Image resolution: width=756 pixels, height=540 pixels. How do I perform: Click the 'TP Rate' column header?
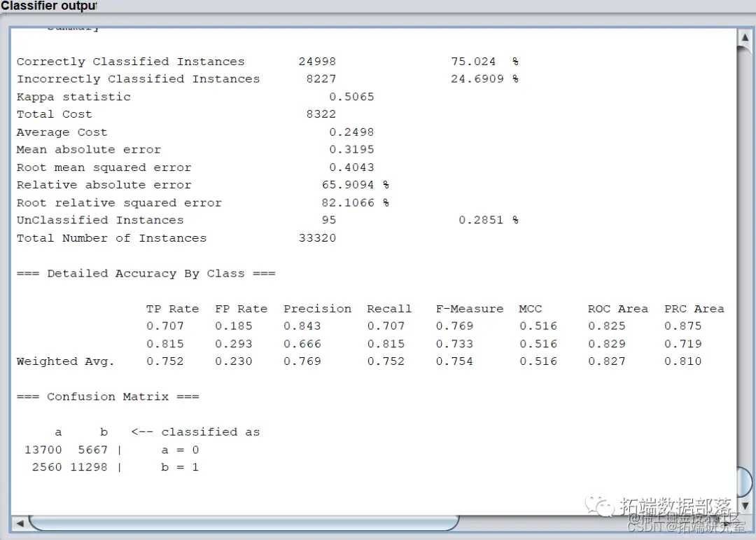(173, 309)
